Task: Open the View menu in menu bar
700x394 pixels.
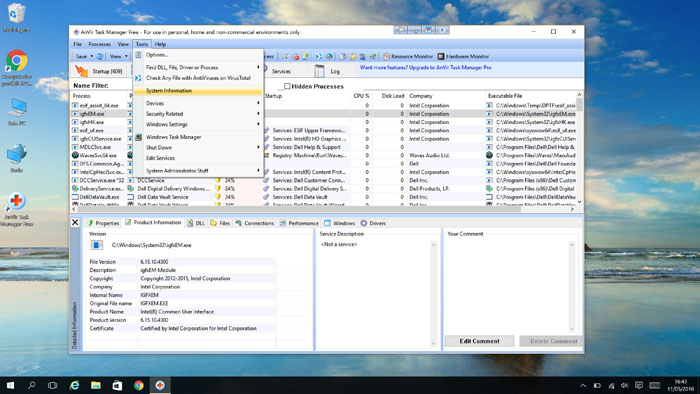Action: click(123, 44)
